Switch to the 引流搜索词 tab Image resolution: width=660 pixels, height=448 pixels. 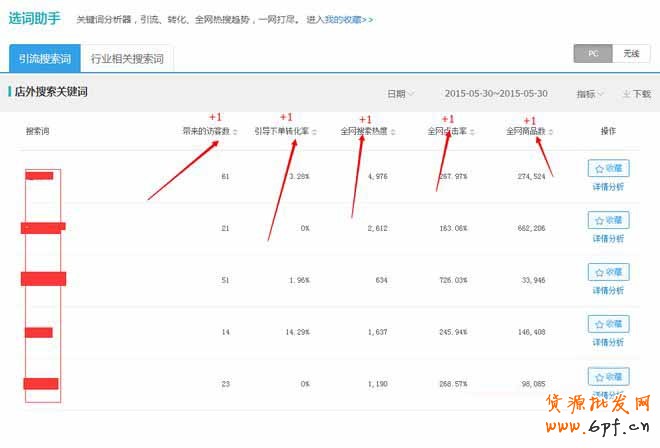[44, 59]
